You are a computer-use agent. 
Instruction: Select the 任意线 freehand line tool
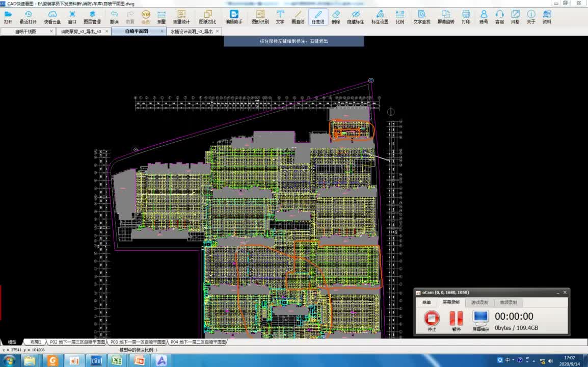point(318,17)
